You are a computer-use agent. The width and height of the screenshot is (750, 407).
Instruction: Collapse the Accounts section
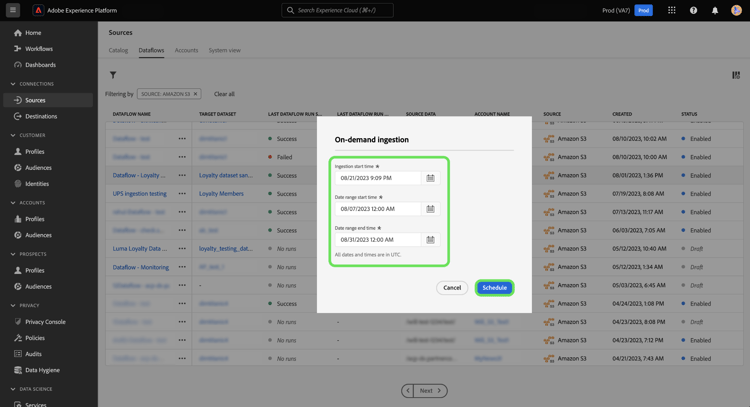[13, 203]
